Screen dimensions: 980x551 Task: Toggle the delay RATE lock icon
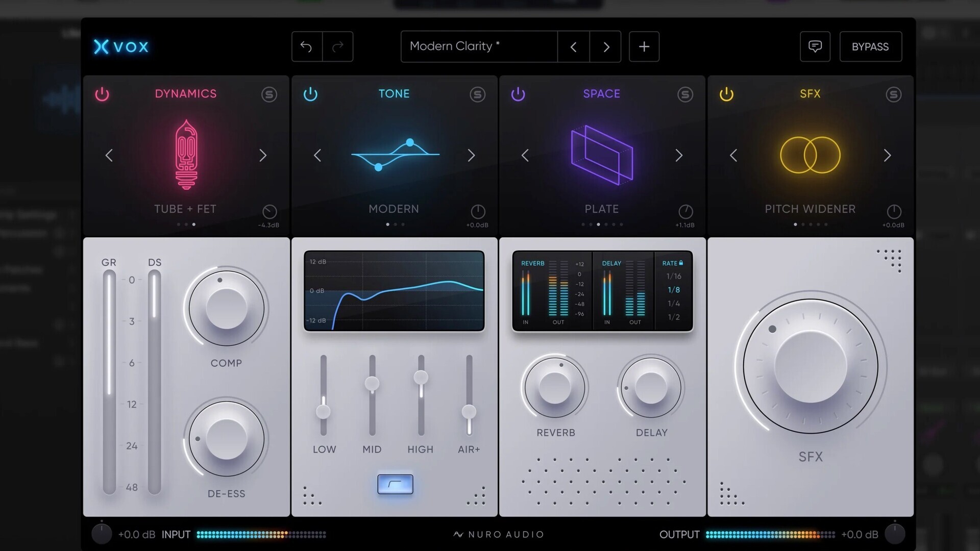[x=681, y=263]
